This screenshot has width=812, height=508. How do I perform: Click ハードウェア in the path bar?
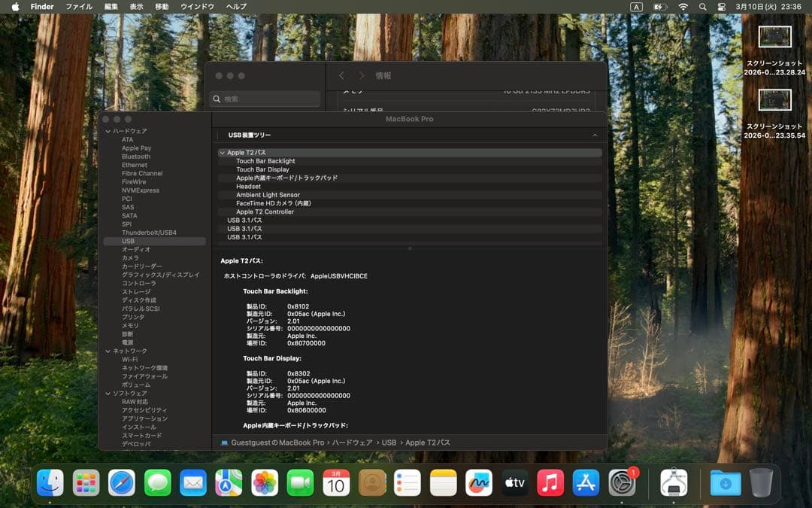coord(352,443)
